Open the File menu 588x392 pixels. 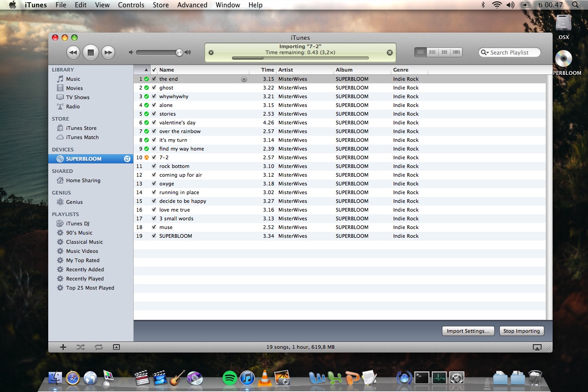(61, 5)
